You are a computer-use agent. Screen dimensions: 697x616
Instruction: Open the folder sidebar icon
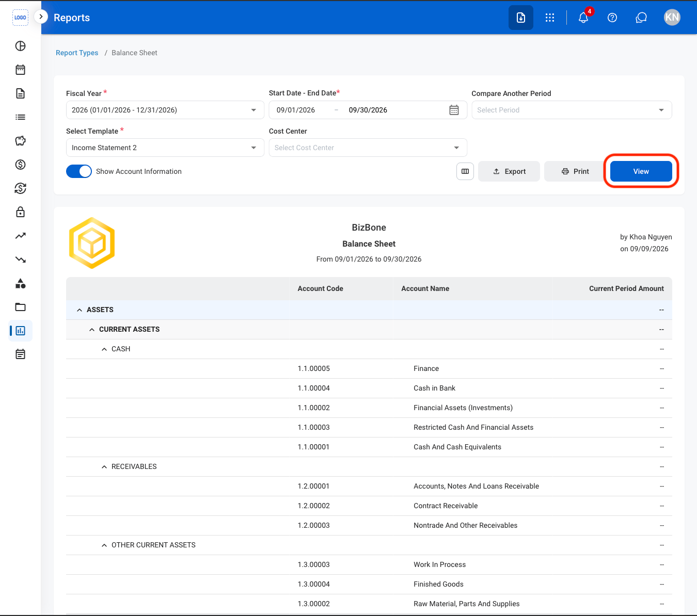pyautogui.click(x=20, y=307)
